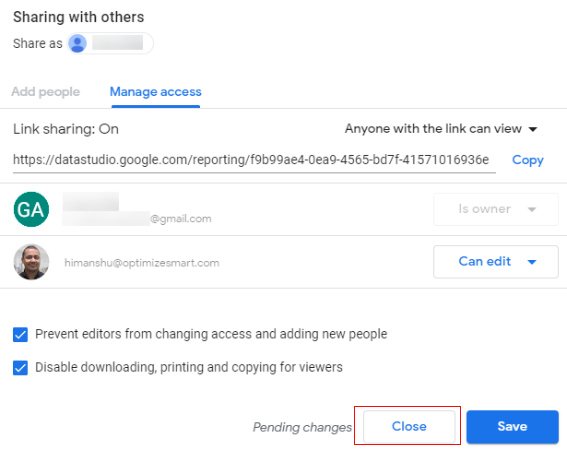
Task: Click the green GA owner avatar
Action: (31, 209)
